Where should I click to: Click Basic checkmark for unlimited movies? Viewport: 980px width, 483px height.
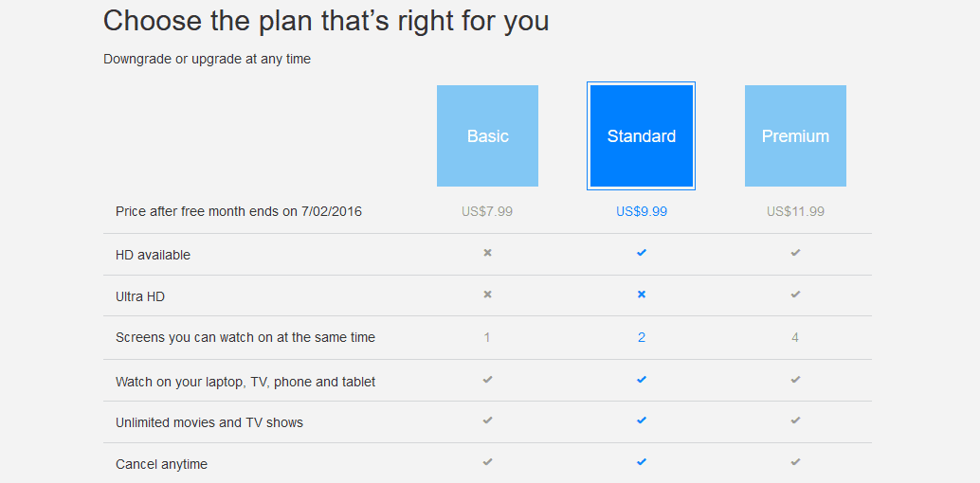487,420
